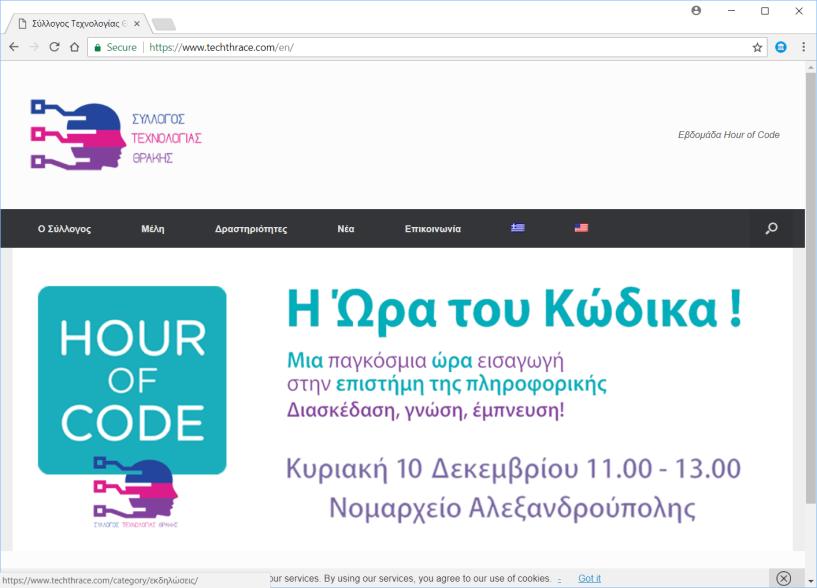817x588 pixels.
Task: Click the ΣΥΛΛΟΓΟΣ ΤΕΧΝΟΛΟΓΙΑΣ ΘΡΑΚΗΣ logo text
Action: coord(166,139)
